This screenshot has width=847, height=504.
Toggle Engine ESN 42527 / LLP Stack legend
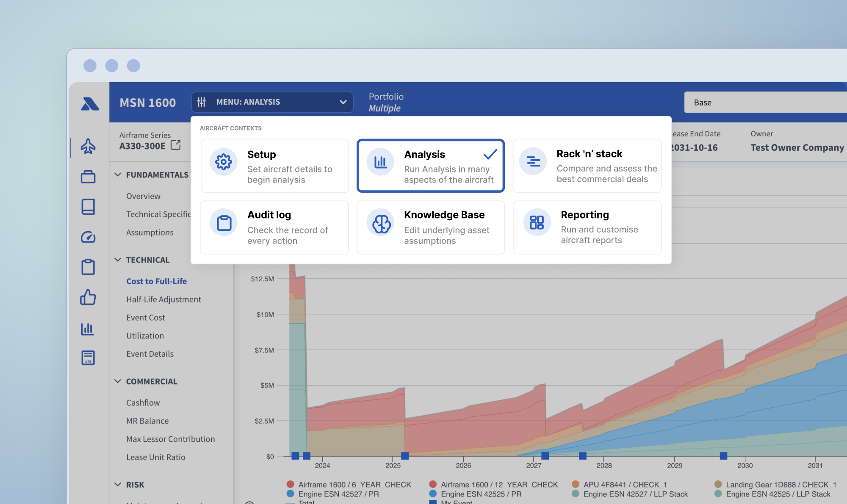click(x=630, y=494)
